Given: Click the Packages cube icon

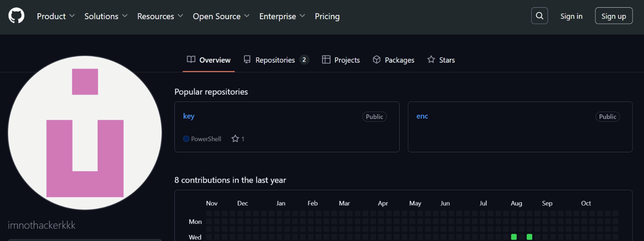Looking at the screenshot, I should (x=377, y=60).
